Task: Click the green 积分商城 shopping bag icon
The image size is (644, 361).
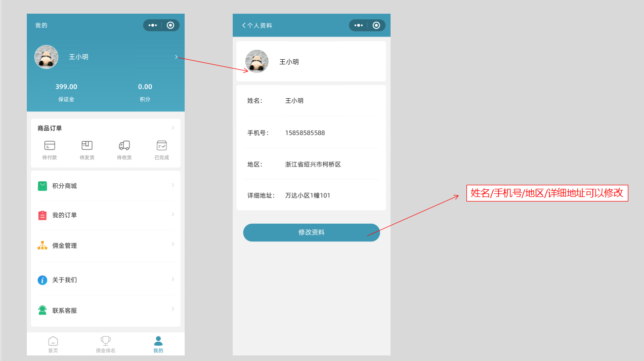Action: tap(42, 186)
